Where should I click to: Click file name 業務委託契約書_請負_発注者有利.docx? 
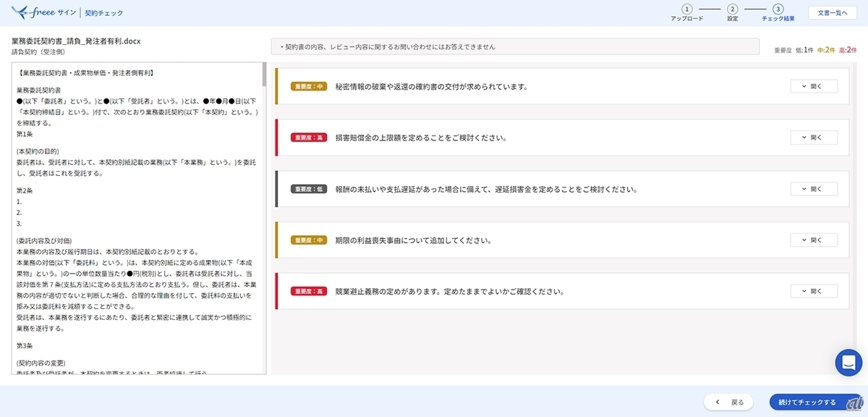coord(76,41)
